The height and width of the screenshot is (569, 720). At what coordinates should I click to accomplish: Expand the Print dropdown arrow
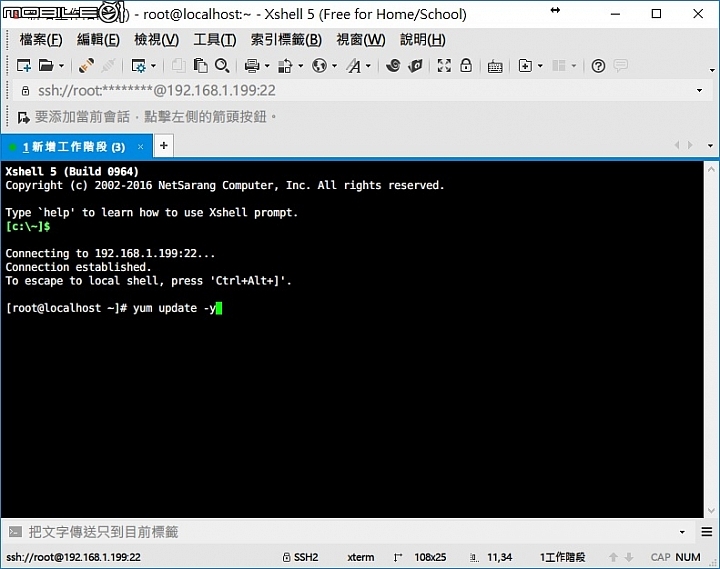[x=267, y=66]
